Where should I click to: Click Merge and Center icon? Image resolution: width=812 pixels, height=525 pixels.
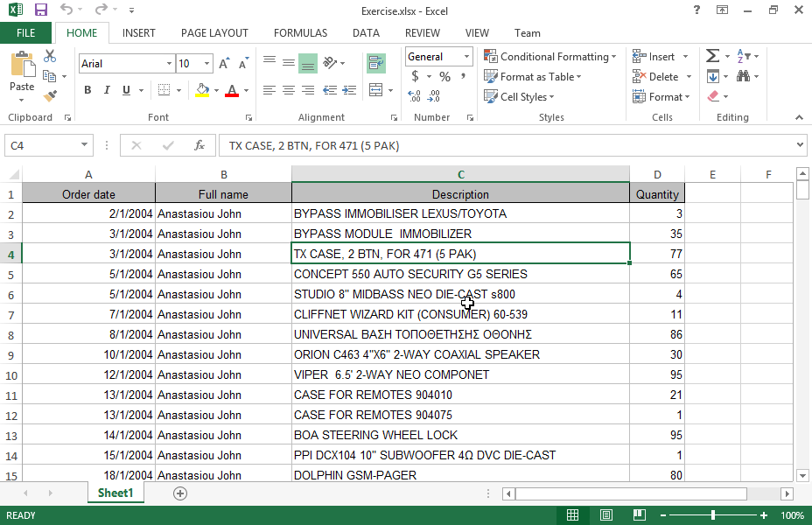376,90
